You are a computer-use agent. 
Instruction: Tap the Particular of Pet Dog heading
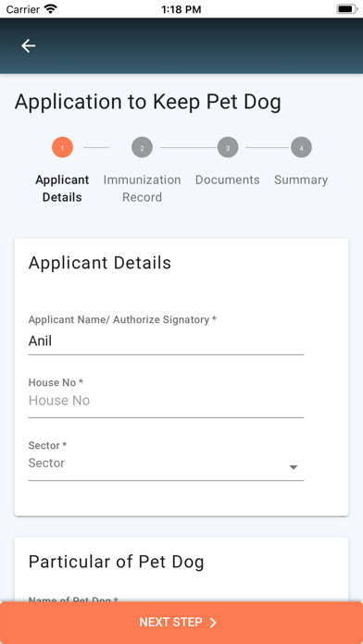click(x=117, y=562)
